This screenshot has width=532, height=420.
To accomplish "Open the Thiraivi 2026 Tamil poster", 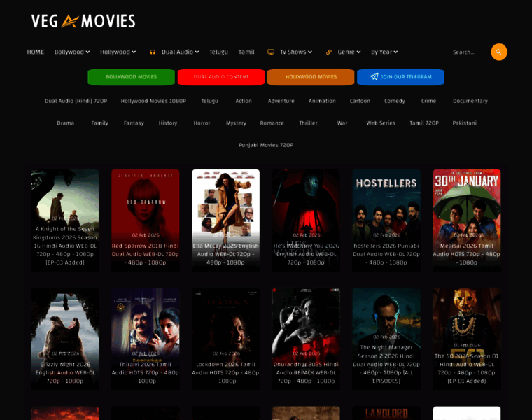I will point(146,339).
